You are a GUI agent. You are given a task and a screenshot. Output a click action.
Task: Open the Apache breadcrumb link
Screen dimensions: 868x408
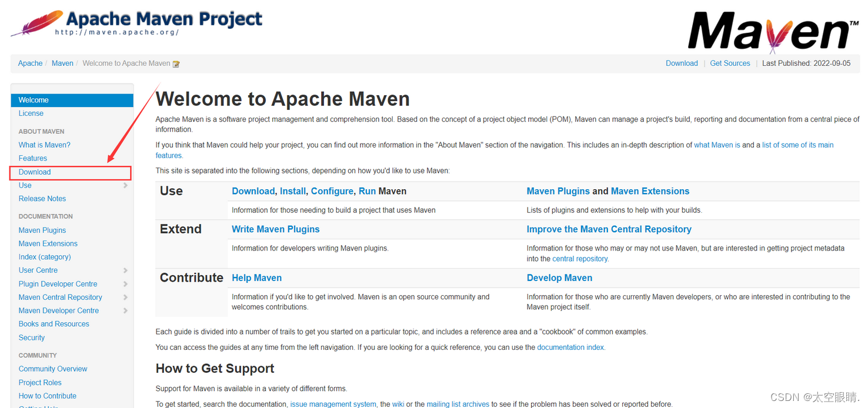(x=30, y=63)
